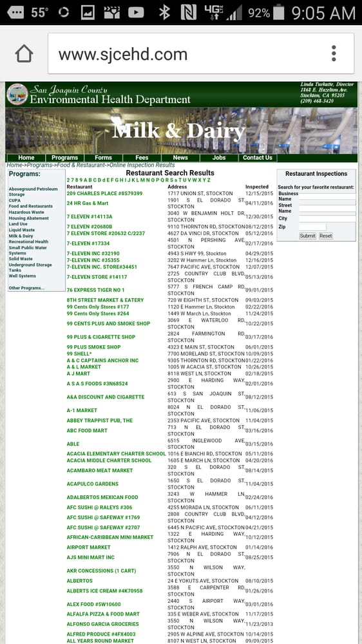362x644 pixels.
Task: Click the Reset button in search form
Action: [x=325, y=236]
